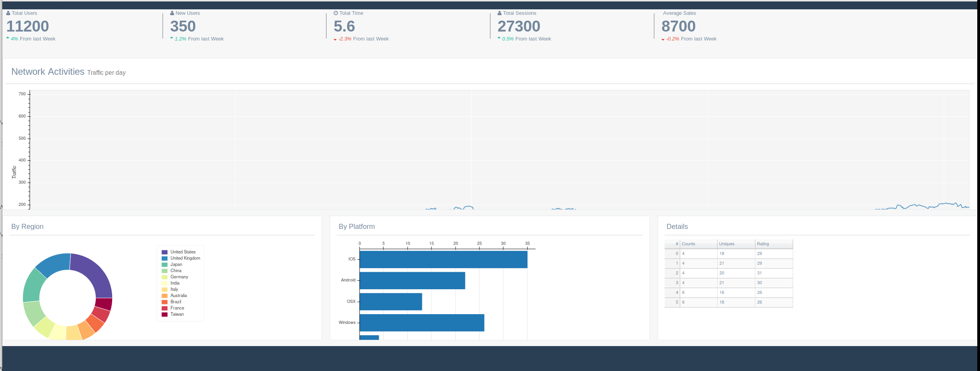Click the user icon beside Total Users
980x371 pixels.
tap(8, 13)
